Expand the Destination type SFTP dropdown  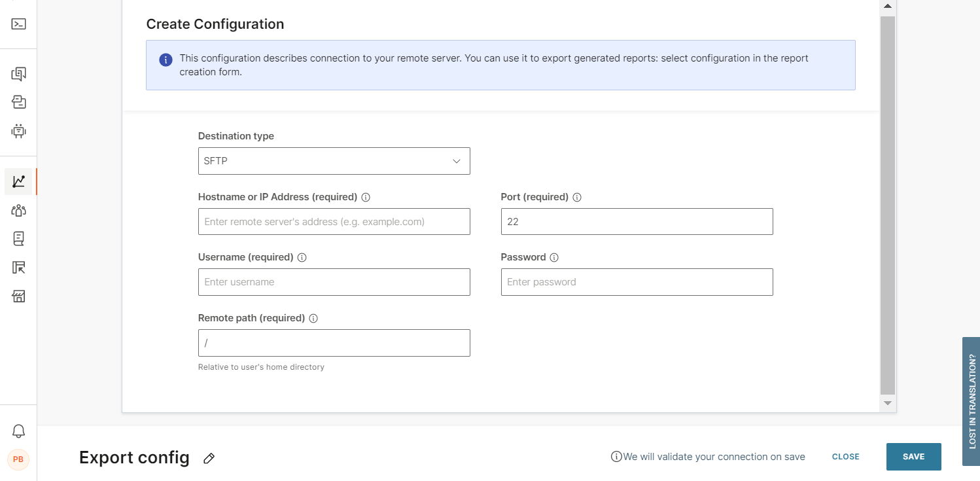[334, 161]
